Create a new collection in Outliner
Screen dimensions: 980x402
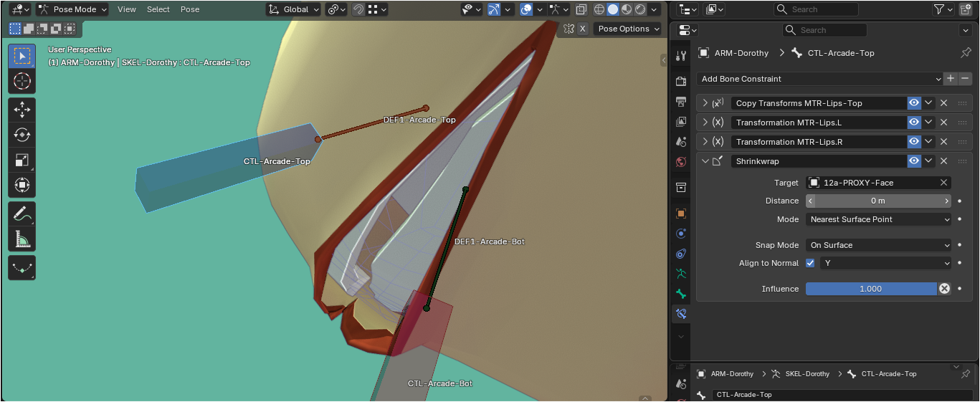pos(966,9)
